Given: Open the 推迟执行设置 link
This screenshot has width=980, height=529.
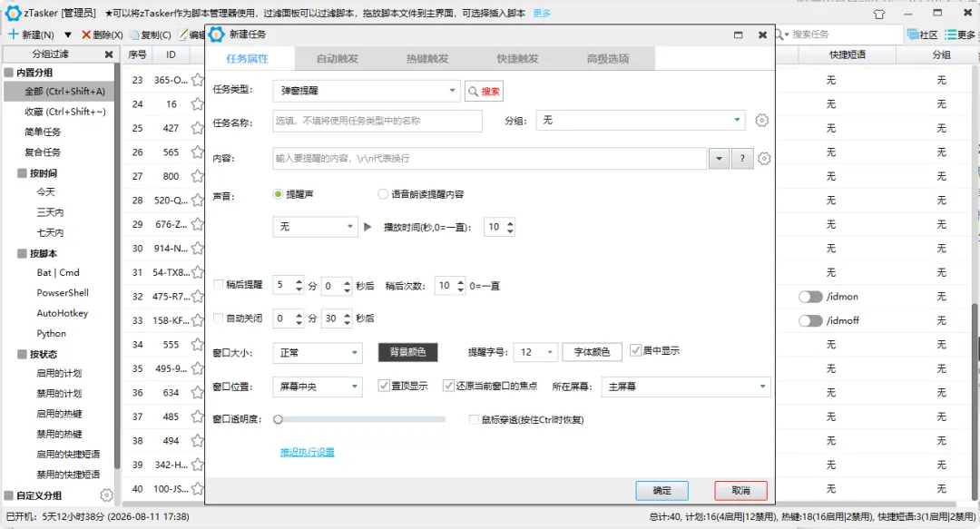Looking at the screenshot, I should [x=307, y=452].
